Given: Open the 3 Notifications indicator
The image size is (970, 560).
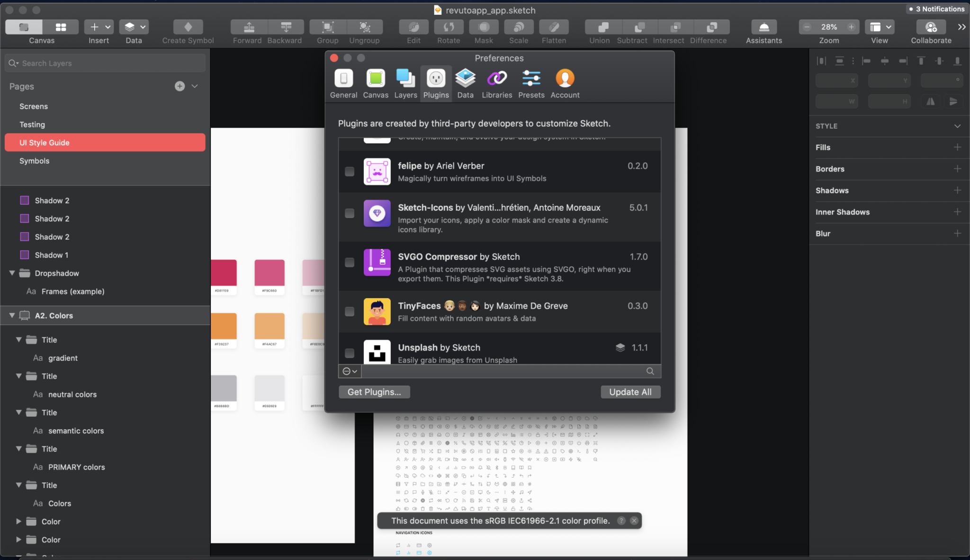Looking at the screenshot, I should (x=937, y=9).
